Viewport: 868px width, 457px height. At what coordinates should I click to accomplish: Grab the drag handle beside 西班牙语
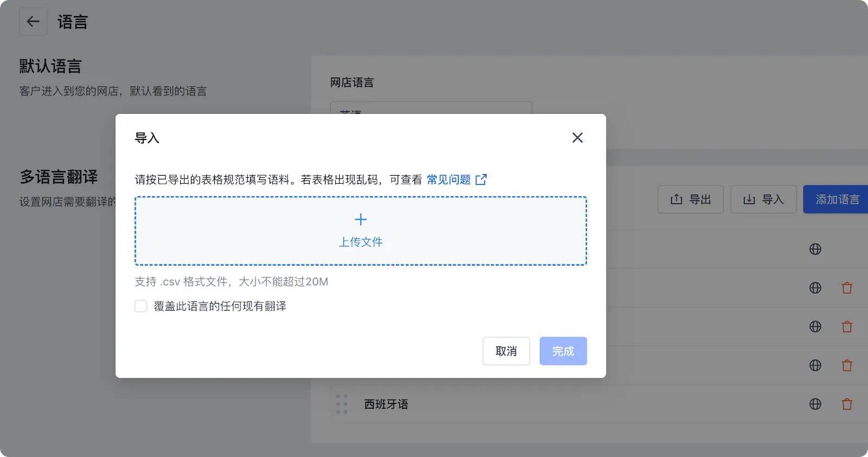click(342, 404)
